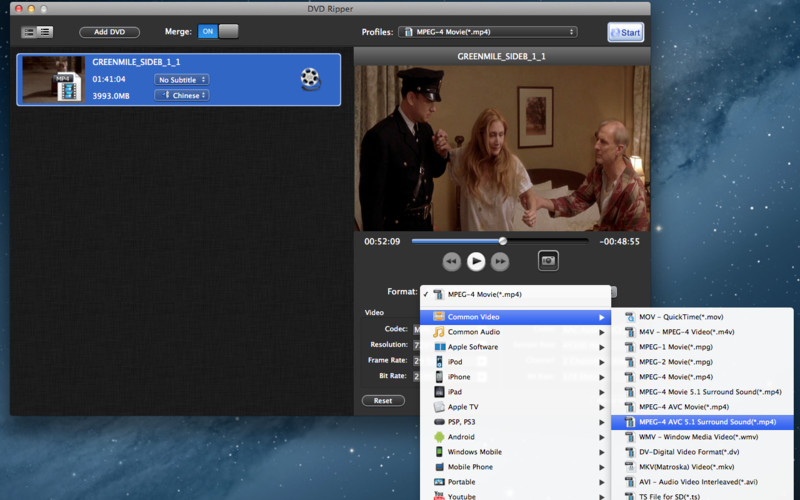Expand the Android submenu arrow
Screen dimensions: 800x500
[x=602, y=437]
